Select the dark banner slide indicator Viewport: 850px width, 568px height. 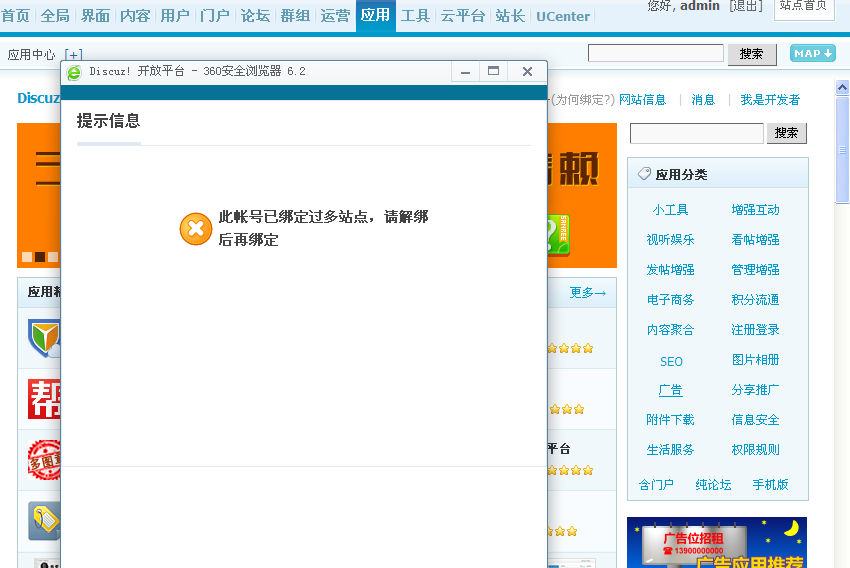[x=40, y=257]
